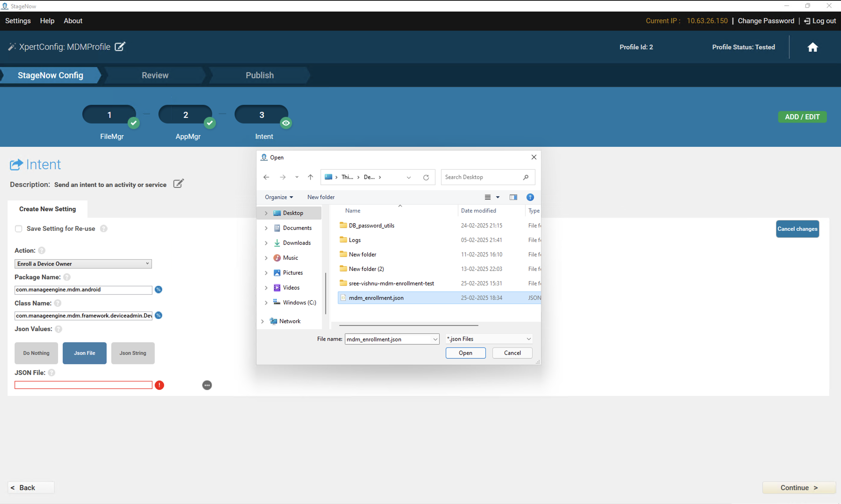The image size is (841, 504).
Task: Open the dialog's blue help icon
Action: [x=530, y=197]
